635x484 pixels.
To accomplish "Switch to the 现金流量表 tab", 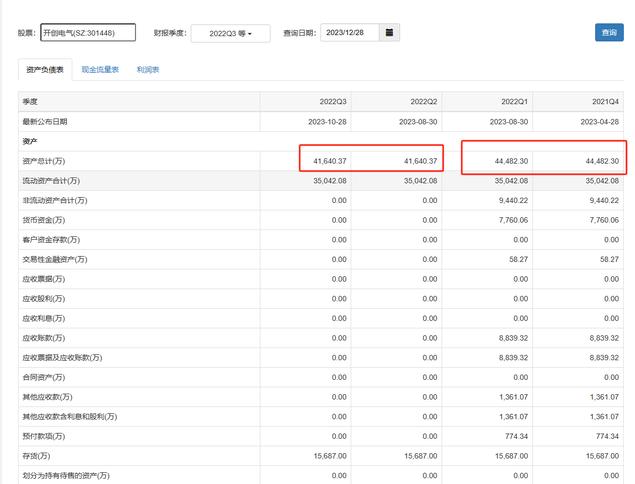I will coord(100,70).
